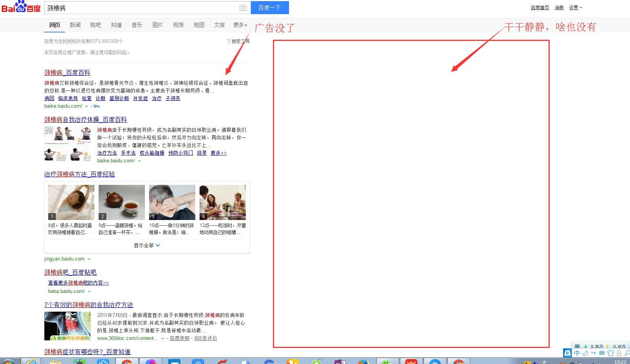Open IME soft keyboard icon
The height and width of the screenshot is (364, 630).
tap(602, 353)
